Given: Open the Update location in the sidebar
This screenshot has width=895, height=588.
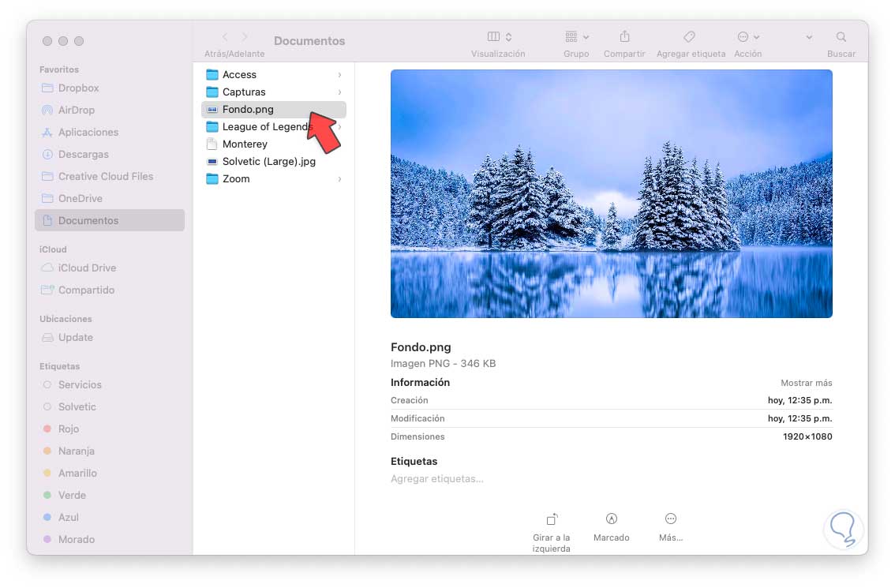Looking at the screenshot, I should click(x=110, y=337).
